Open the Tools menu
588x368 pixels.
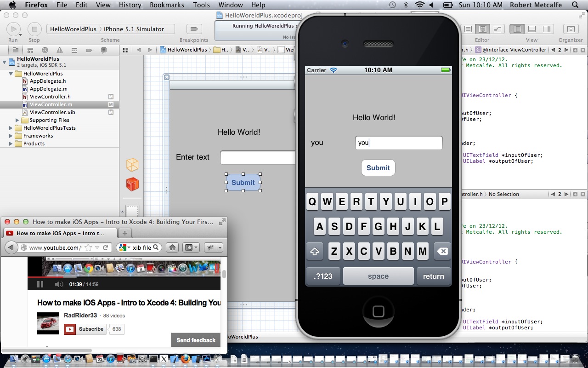[201, 5]
